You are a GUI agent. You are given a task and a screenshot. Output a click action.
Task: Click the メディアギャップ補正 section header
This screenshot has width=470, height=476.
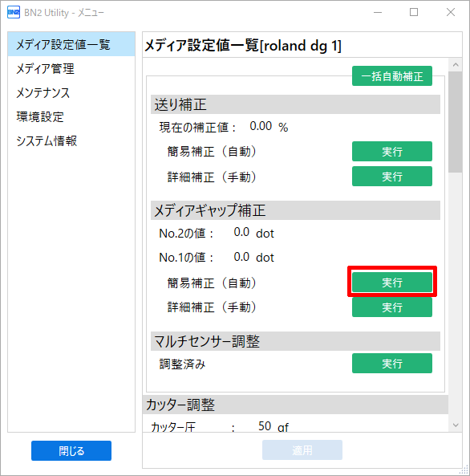(295, 210)
